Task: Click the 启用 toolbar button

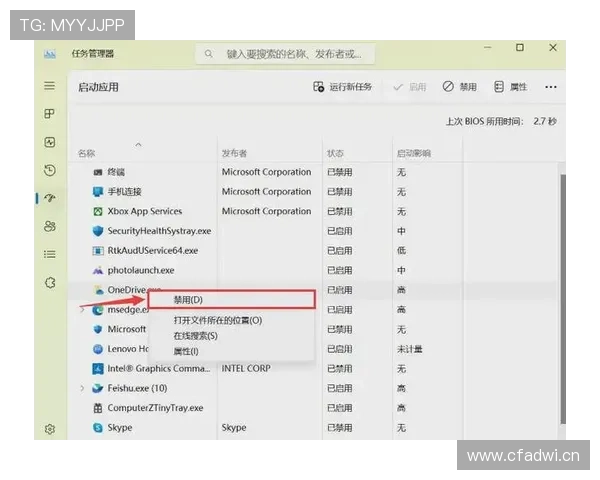Action: pyautogui.click(x=409, y=87)
